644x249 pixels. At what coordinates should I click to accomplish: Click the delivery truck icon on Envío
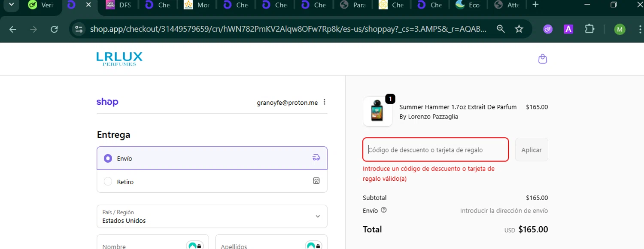316,158
